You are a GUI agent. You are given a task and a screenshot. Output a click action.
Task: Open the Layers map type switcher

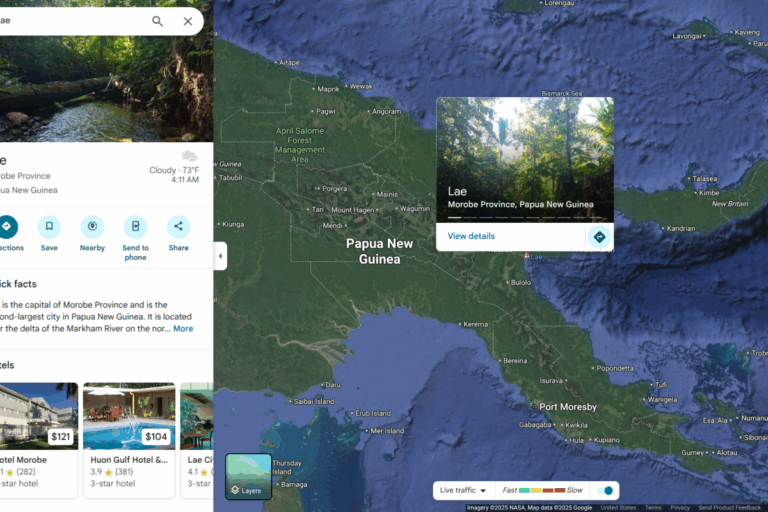[x=248, y=477]
